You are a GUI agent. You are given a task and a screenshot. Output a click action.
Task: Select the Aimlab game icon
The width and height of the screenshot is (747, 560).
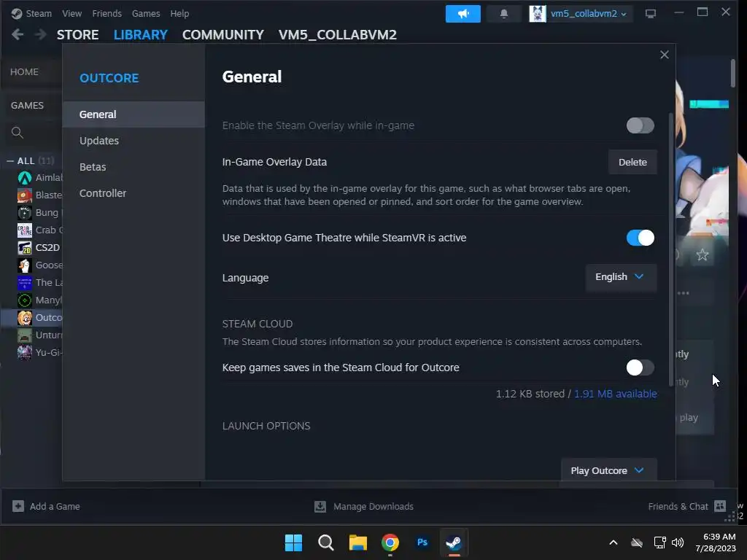pyautogui.click(x=24, y=178)
